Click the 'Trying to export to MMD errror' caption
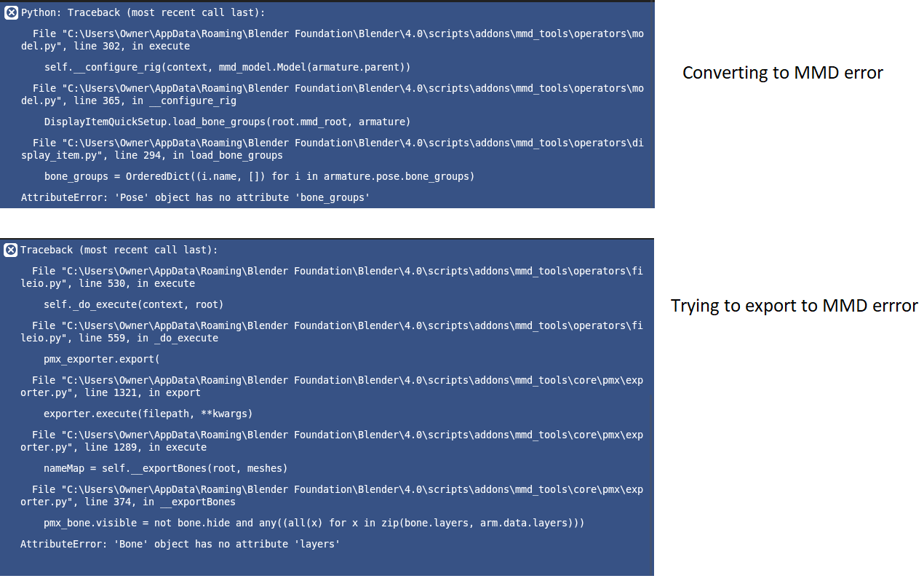 794,306
